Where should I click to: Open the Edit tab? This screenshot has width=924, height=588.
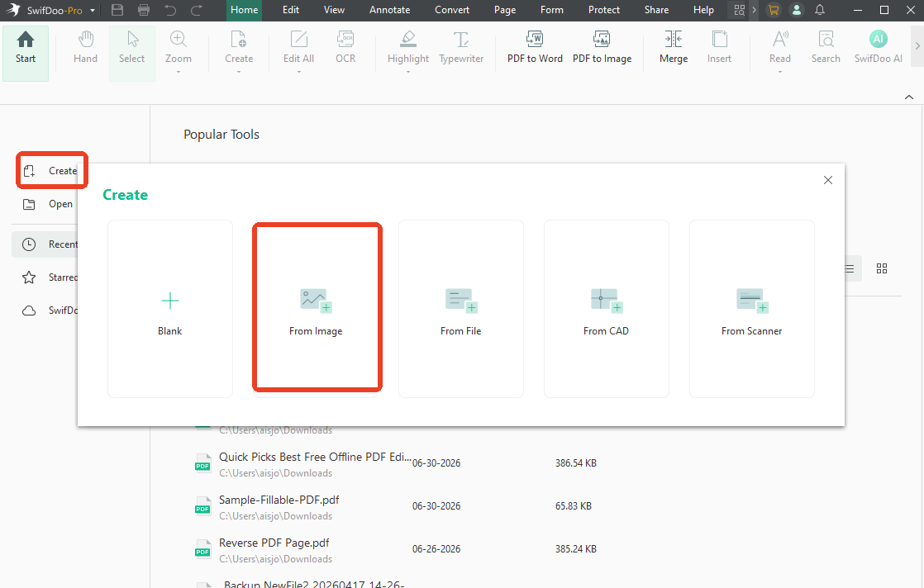click(x=291, y=10)
